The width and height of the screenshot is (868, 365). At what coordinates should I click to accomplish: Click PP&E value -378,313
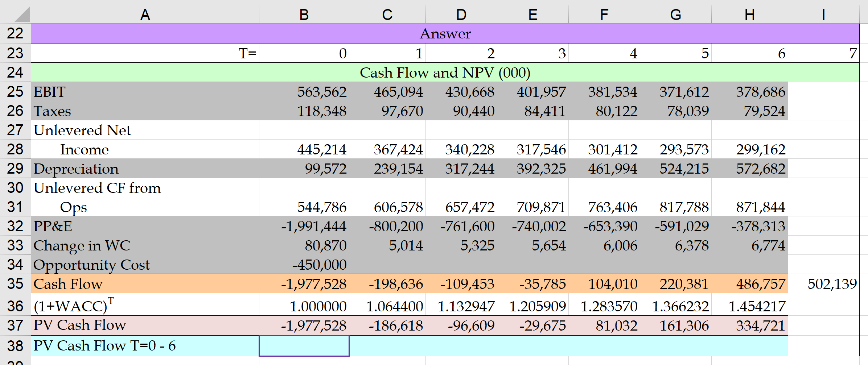coord(758,226)
